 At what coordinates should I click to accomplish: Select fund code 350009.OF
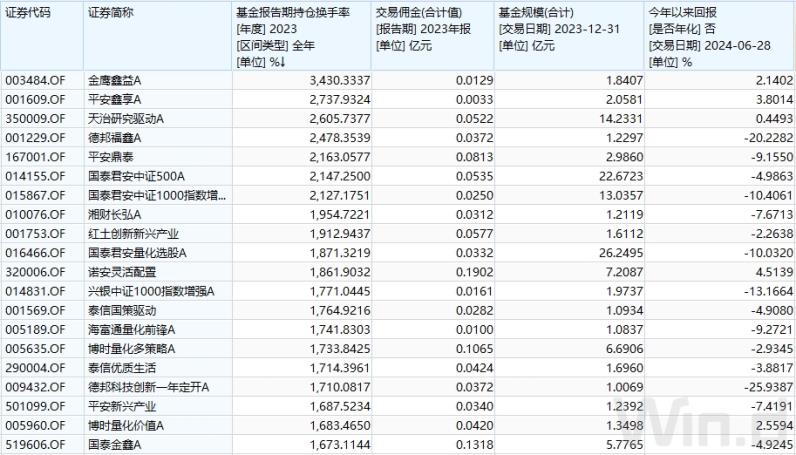click(x=36, y=119)
